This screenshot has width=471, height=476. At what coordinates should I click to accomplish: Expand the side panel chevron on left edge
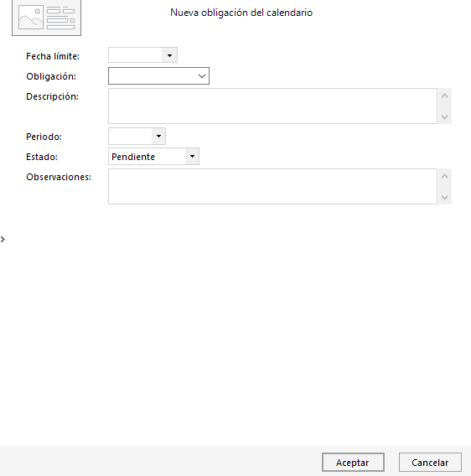coord(3,239)
